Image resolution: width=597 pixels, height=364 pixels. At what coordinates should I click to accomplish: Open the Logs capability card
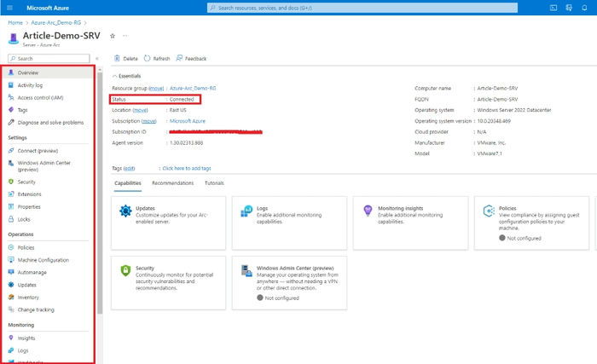coord(289,223)
